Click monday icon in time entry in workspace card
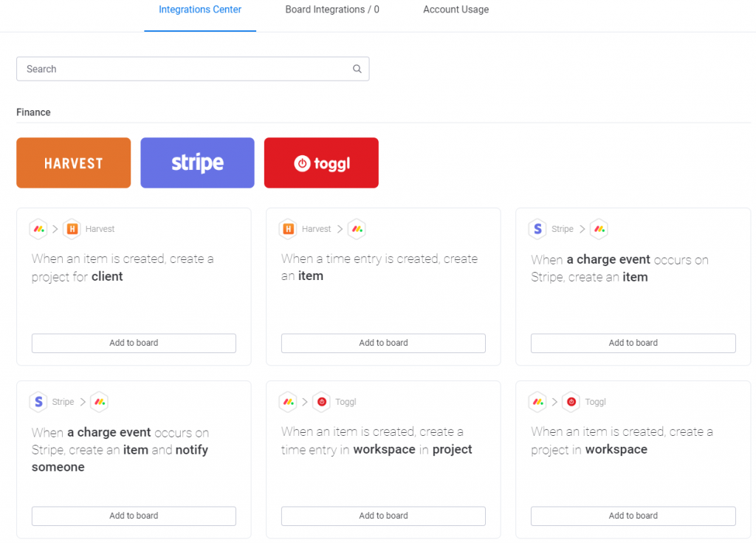Image resolution: width=756 pixels, height=543 pixels. [289, 402]
